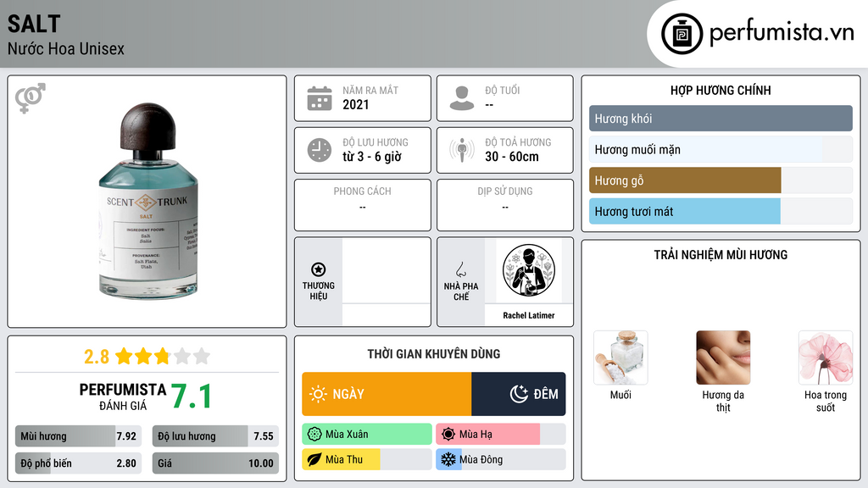Click the 2.8 user rating number

(97, 357)
